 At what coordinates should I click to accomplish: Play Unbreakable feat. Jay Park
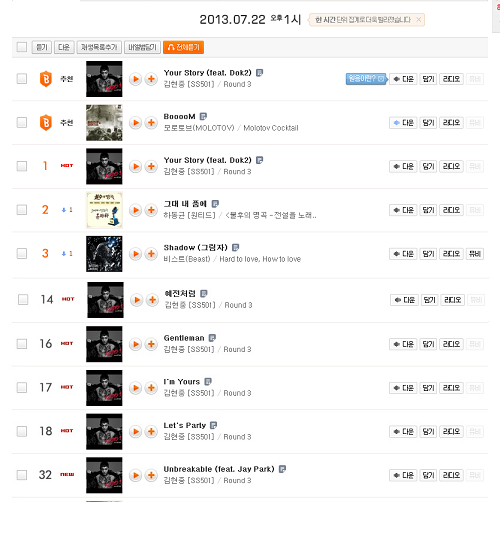(x=135, y=475)
